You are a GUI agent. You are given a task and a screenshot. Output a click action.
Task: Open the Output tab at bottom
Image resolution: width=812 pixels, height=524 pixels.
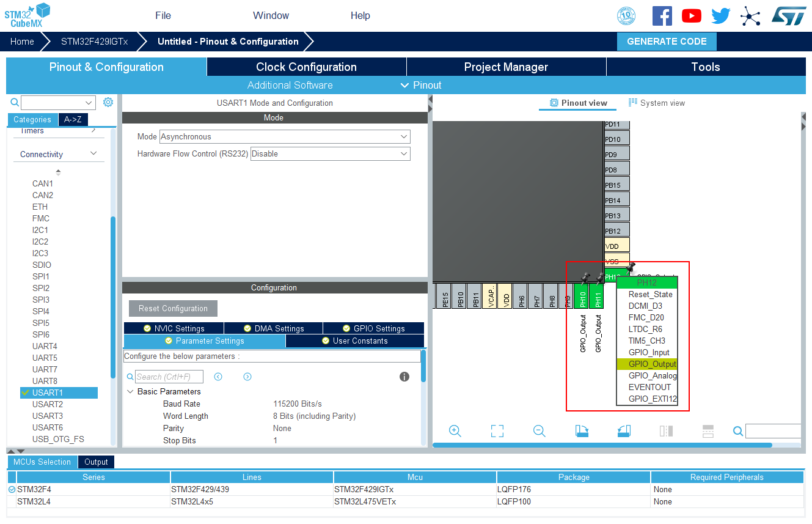click(x=96, y=462)
